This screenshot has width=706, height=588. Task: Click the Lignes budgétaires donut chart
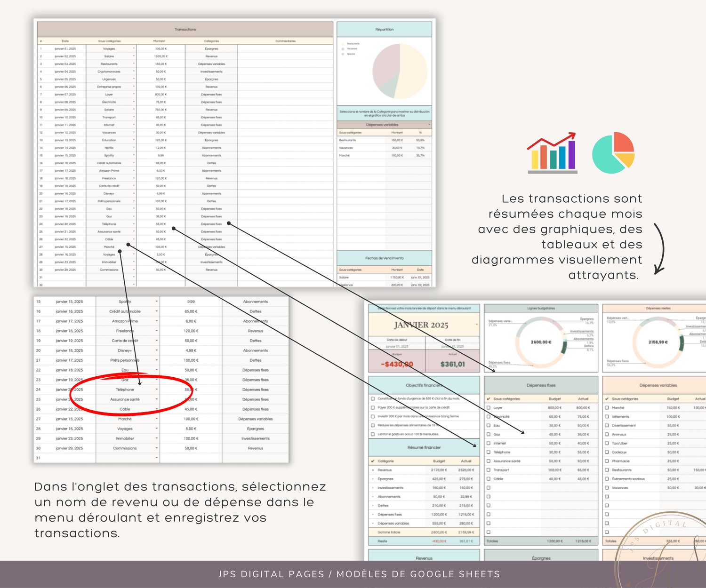click(541, 342)
